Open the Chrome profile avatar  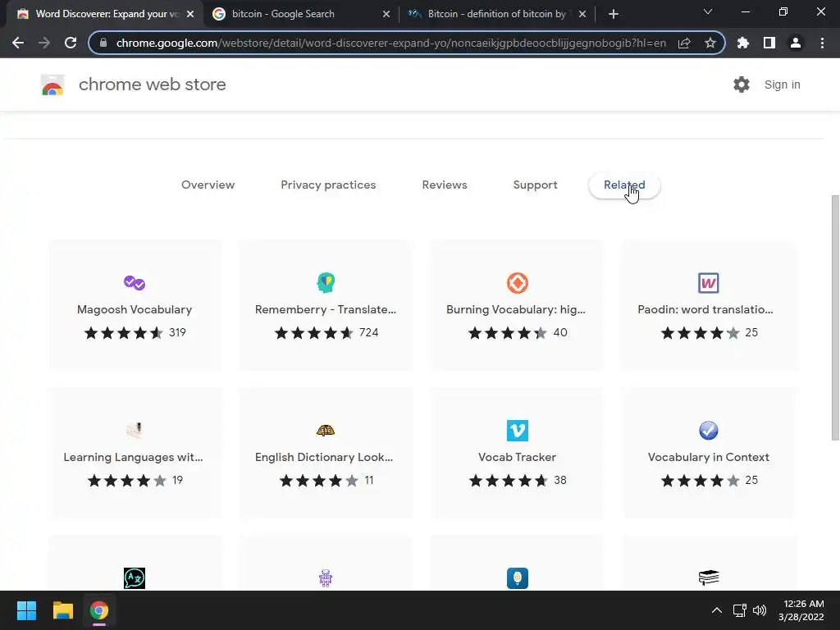click(x=796, y=43)
